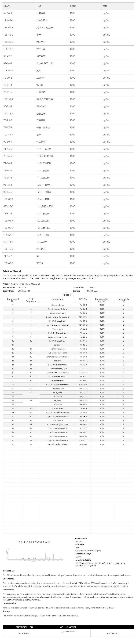This screenshot has width=136, height=644.
Task: Click "Carbon Tetrachloride" in the certificate table
Action: [58, 337]
